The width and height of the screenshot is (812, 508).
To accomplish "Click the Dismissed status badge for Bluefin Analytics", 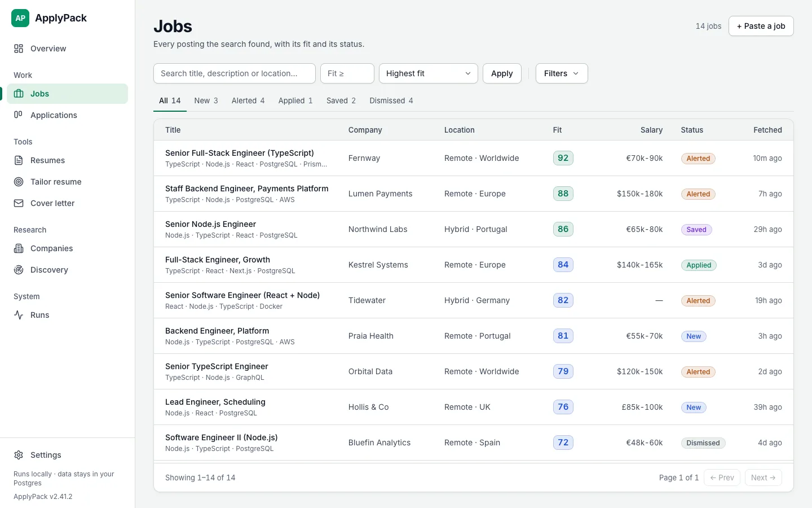I will click(x=703, y=443).
